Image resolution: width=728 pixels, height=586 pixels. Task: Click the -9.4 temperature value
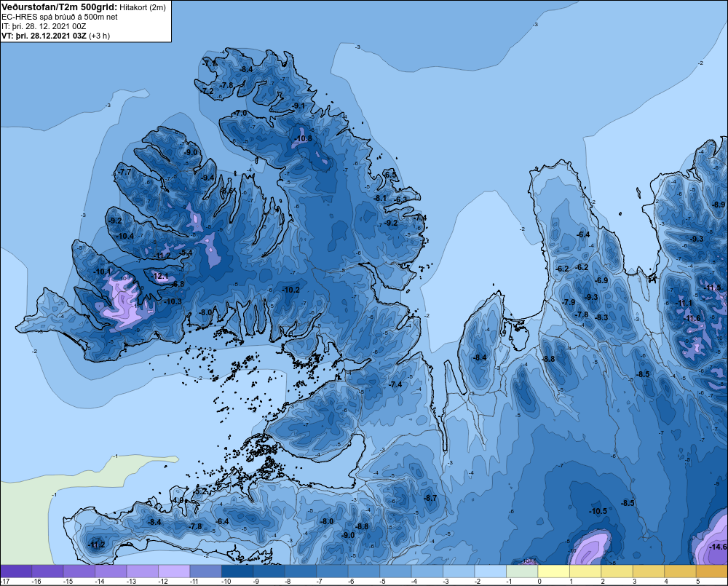tap(207, 178)
